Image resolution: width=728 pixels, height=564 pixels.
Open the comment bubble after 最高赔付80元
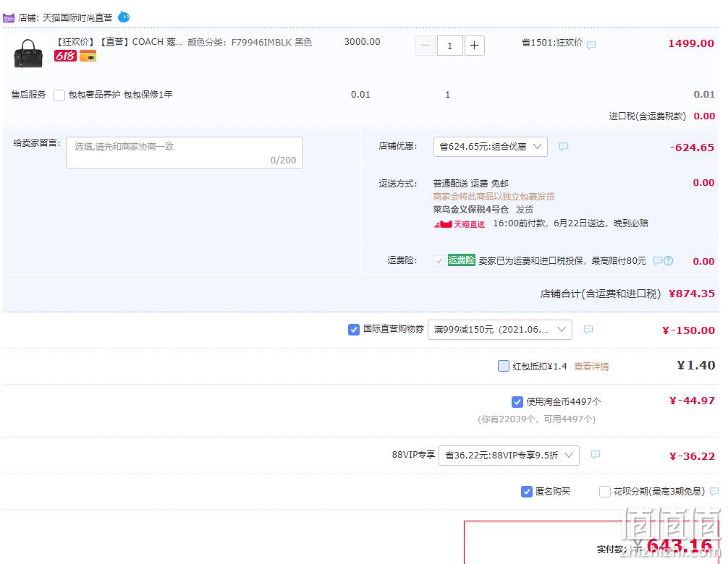(657, 260)
